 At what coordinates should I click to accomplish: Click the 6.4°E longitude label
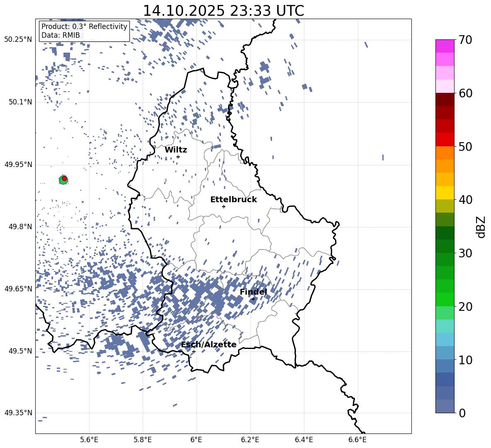[x=304, y=440]
